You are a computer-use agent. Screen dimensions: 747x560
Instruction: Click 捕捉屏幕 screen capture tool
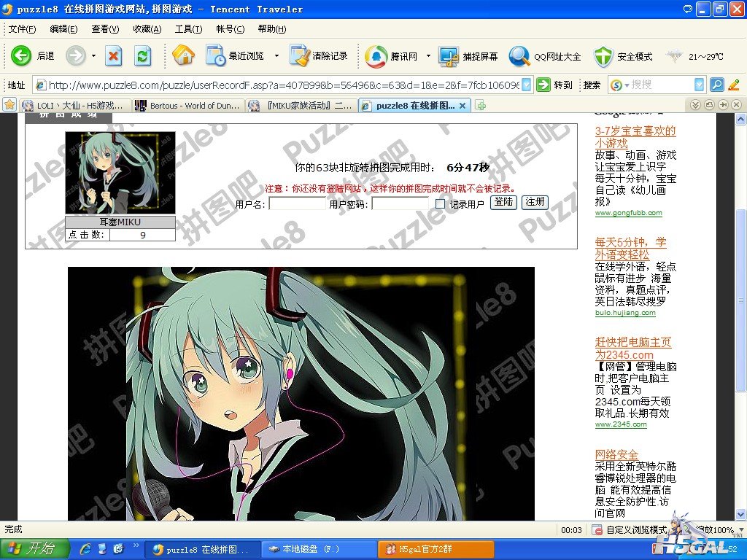click(x=468, y=56)
